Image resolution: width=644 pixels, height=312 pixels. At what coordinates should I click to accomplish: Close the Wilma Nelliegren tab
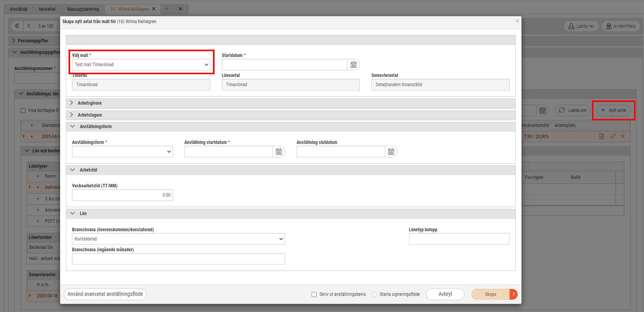point(154,9)
